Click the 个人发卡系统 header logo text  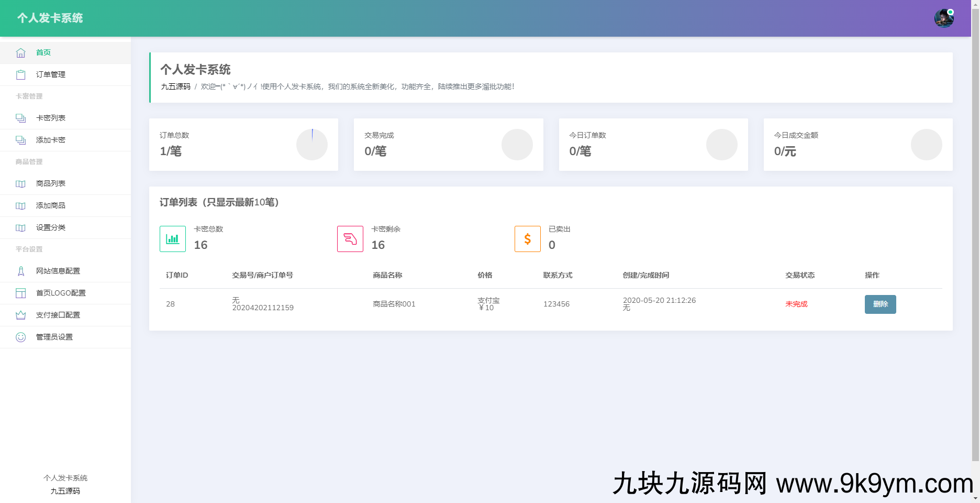(x=50, y=18)
